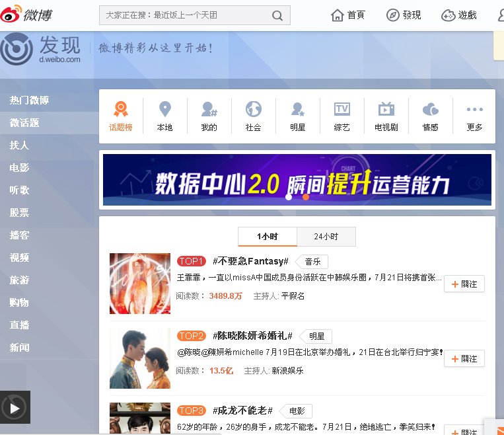Click the orange carousel dot on banner

coord(306,197)
